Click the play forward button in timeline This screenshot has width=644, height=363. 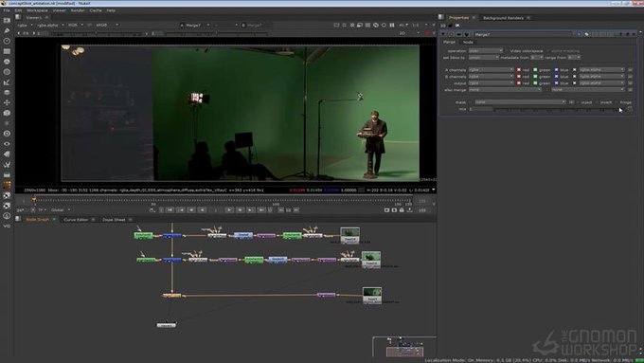[x=229, y=210]
